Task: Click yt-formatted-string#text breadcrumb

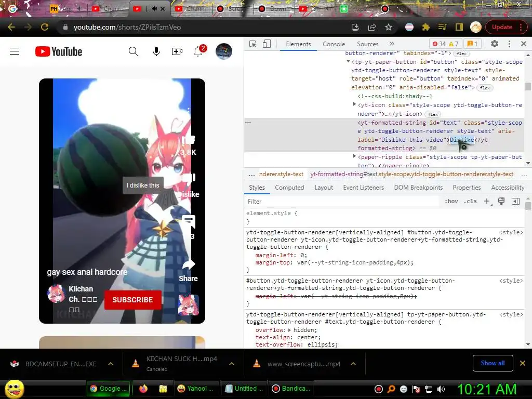Action: pyautogui.click(x=411, y=174)
